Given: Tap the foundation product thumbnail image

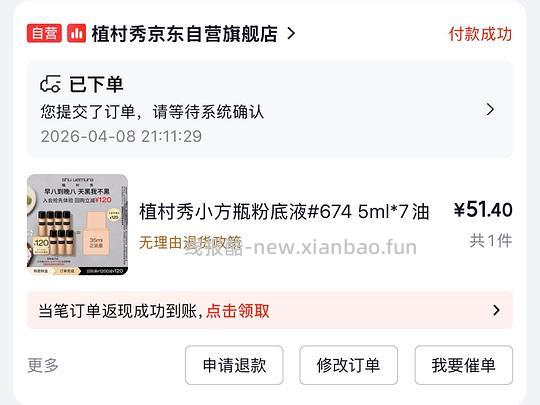Looking at the screenshot, I should tap(77, 225).
